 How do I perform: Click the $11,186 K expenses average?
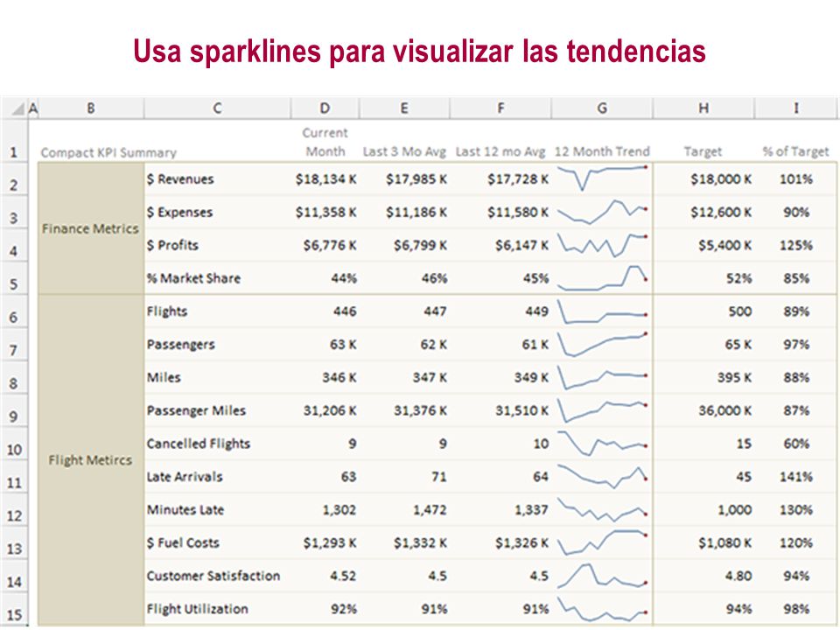[x=416, y=212]
